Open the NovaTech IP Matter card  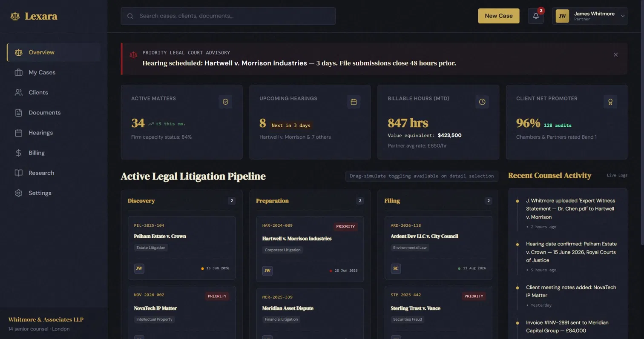[181, 313]
